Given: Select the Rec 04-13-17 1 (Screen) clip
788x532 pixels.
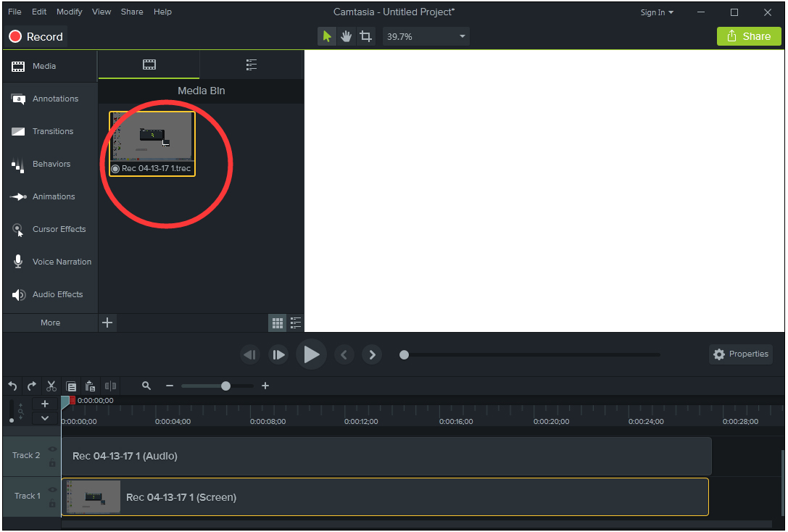Looking at the screenshot, I should tap(385, 497).
